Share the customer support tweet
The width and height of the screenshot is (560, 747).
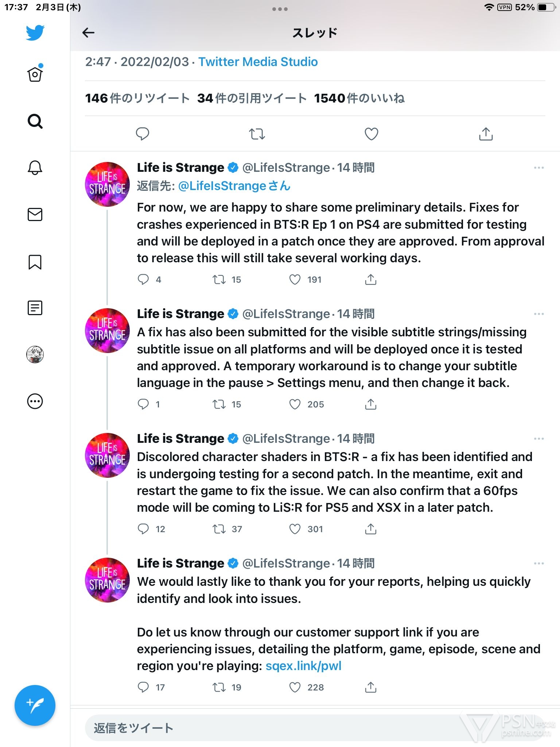click(x=370, y=687)
